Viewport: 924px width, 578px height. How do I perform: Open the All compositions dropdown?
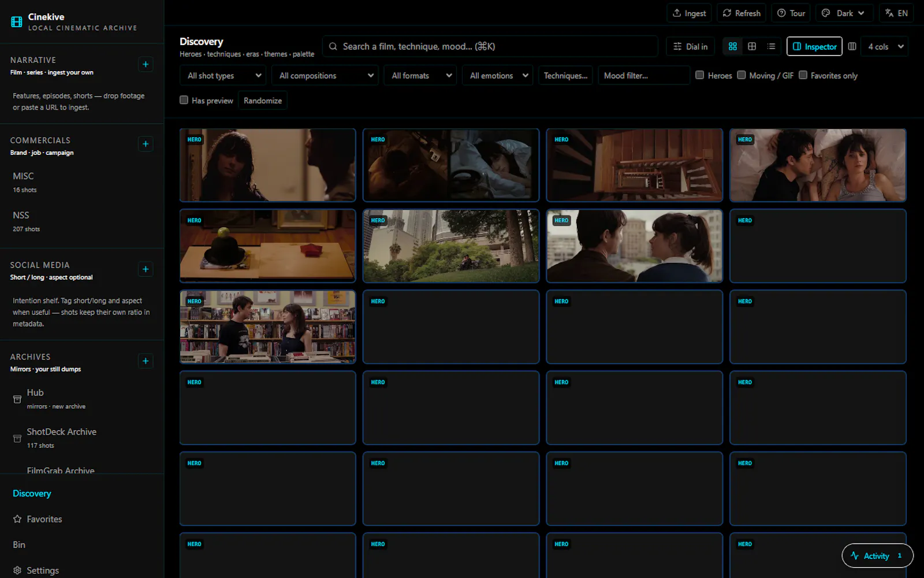click(x=325, y=76)
